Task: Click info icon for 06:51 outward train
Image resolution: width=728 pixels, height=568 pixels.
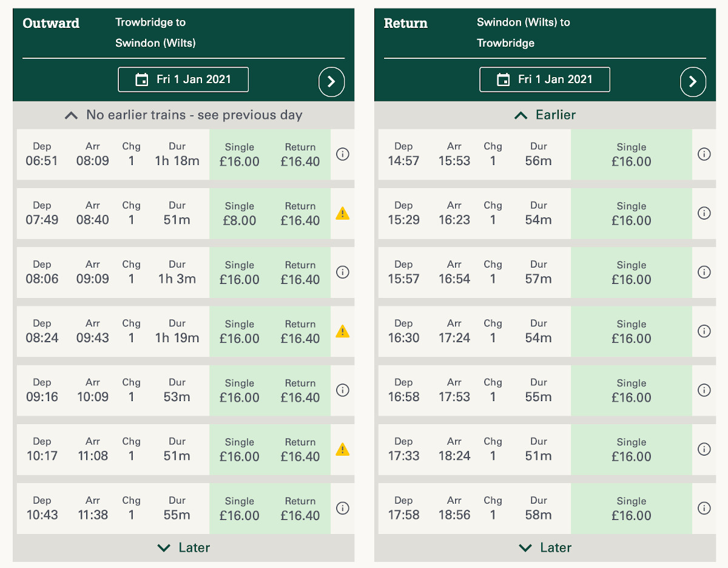Action: pyautogui.click(x=343, y=154)
